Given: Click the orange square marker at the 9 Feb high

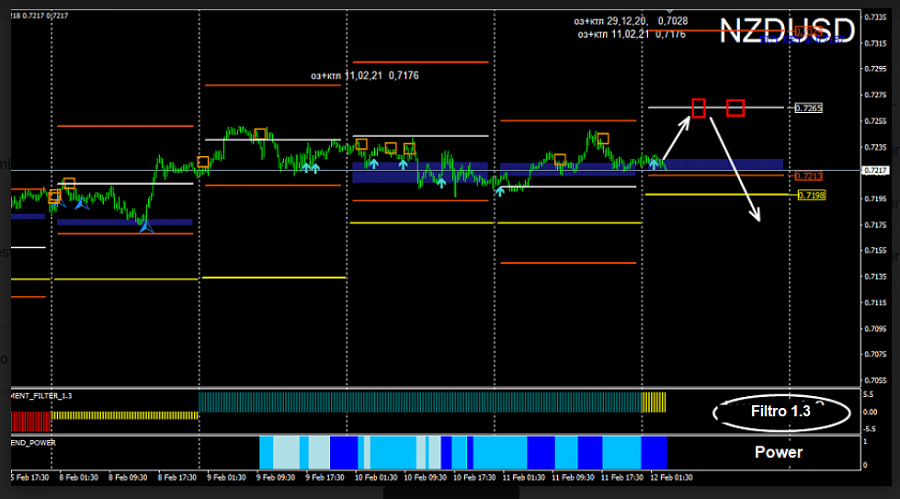Looking at the screenshot, I should pos(260,134).
